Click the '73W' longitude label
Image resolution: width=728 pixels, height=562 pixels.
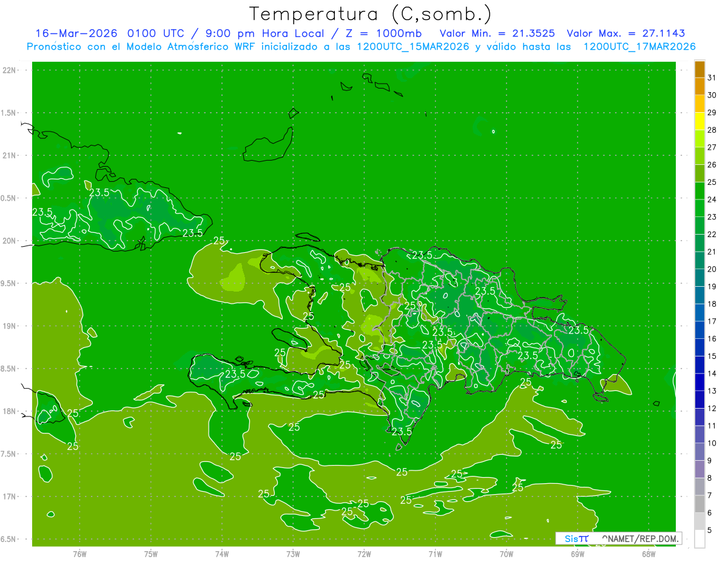tap(293, 554)
